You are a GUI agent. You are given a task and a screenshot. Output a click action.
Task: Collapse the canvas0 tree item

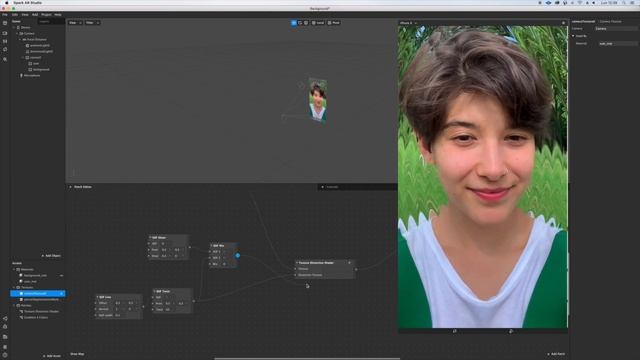coord(23,58)
